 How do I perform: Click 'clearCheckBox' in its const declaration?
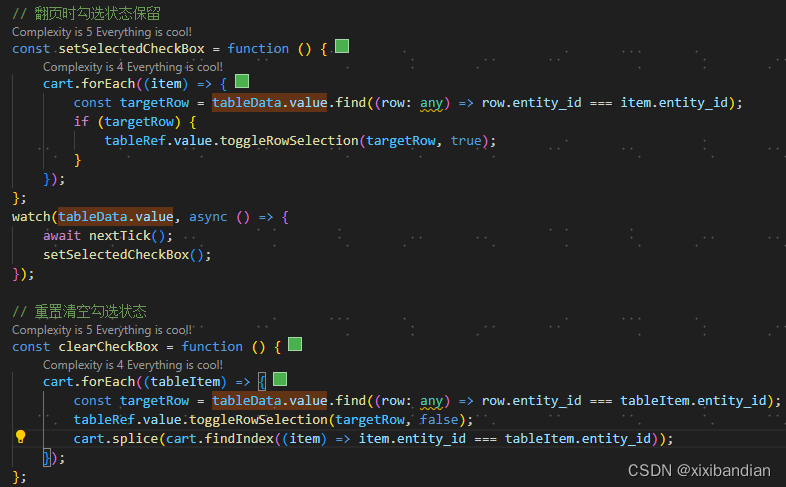coord(108,347)
